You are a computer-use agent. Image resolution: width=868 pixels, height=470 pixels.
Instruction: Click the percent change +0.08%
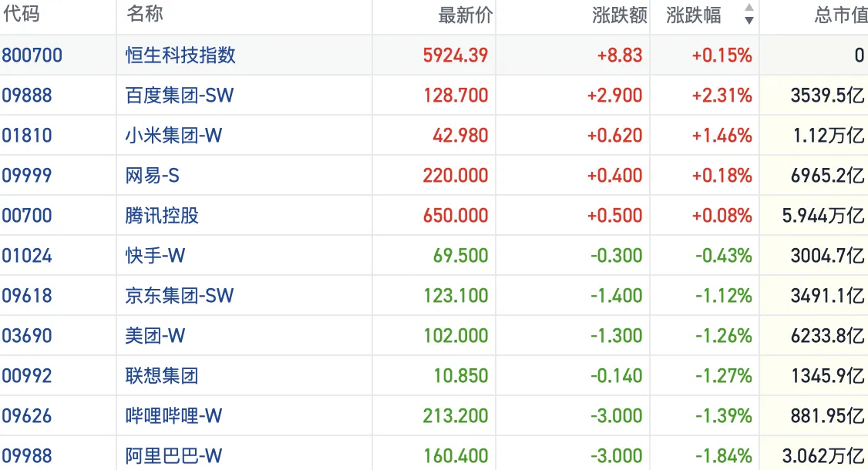coord(722,215)
